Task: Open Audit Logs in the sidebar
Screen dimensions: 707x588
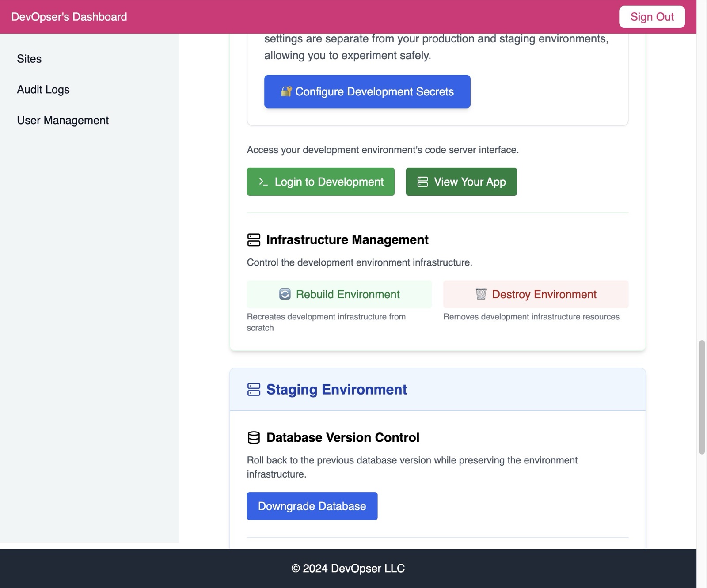Action: coord(43,90)
